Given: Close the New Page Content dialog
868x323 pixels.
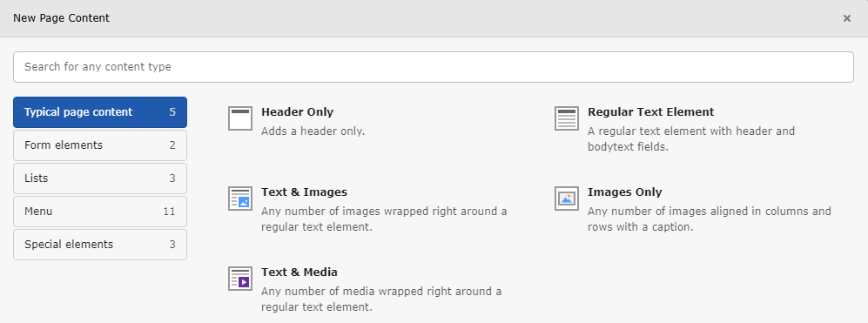Looking at the screenshot, I should point(847,18).
